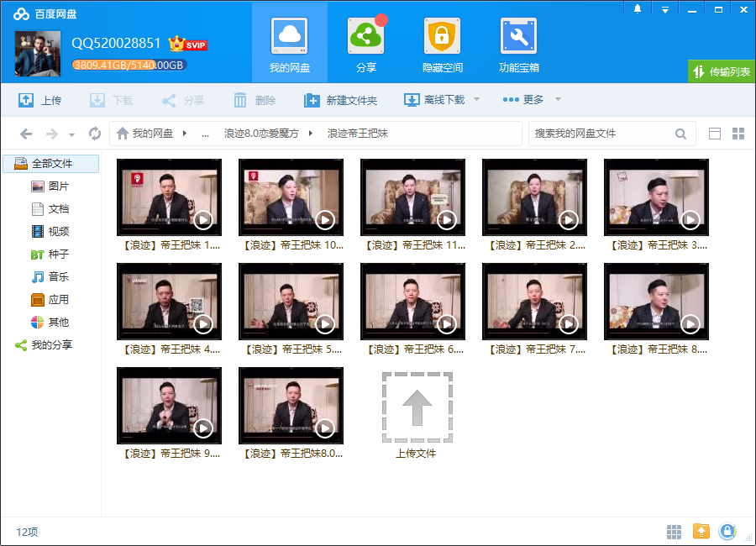The height and width of the screenshot is (546, 756).
Task: Click the 新建文件夹 button
Action: [340, 100]
